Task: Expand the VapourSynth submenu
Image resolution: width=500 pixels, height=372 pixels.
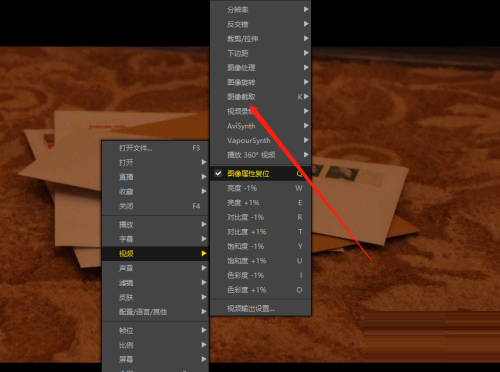Action: pos(261,140)
